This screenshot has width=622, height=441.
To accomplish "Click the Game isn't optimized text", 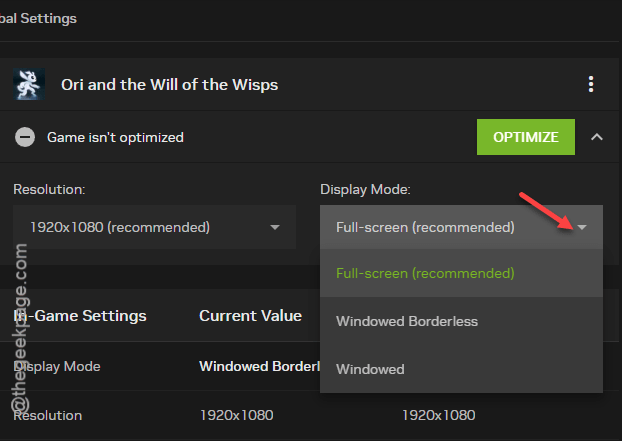I will (x=115, y=138).
